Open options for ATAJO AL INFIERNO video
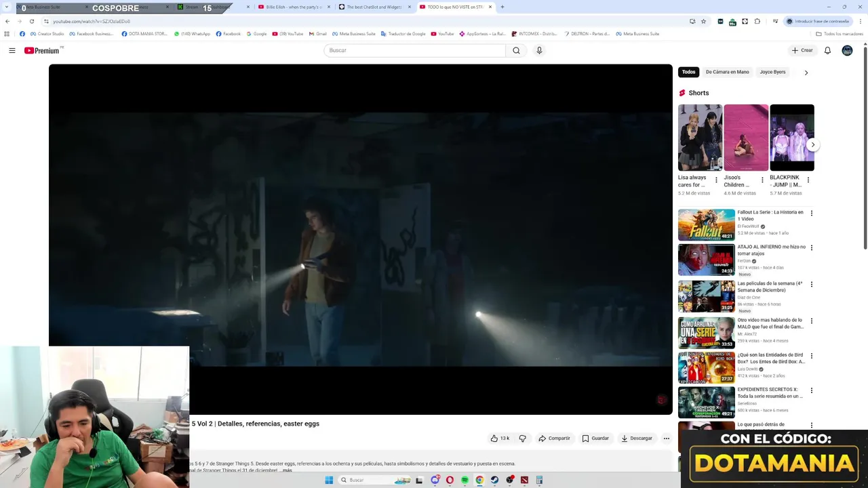Screen dimensions: 868x488 [x=811, y=248]
